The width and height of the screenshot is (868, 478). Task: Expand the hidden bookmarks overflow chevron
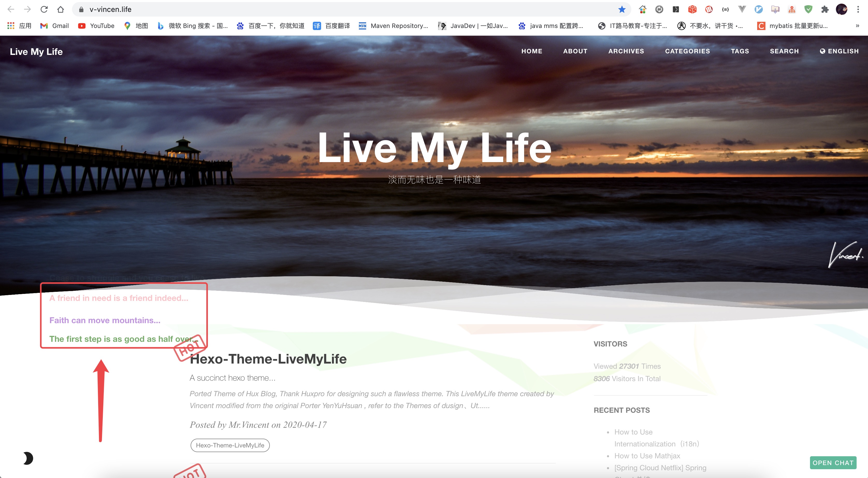tap(857, 26)
